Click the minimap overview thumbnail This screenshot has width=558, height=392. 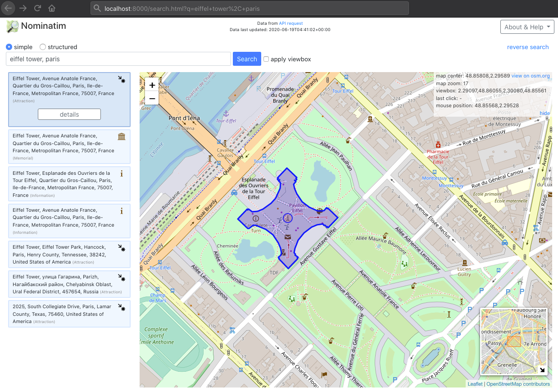514,341
